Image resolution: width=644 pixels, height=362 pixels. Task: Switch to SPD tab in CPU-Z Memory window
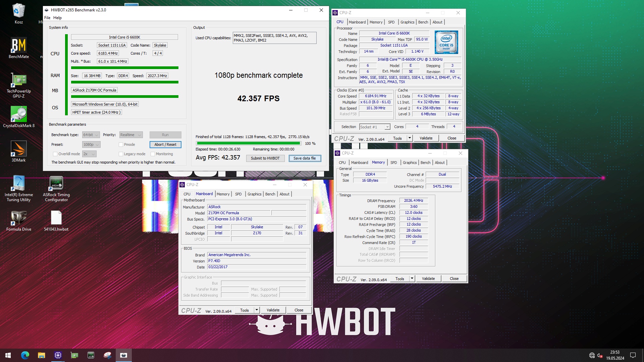coord(393,163)
